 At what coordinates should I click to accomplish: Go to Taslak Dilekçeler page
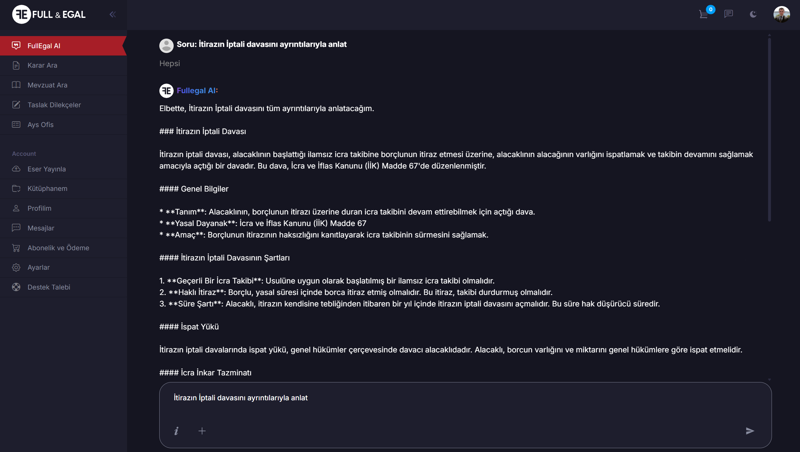click(x=54, y=105)
